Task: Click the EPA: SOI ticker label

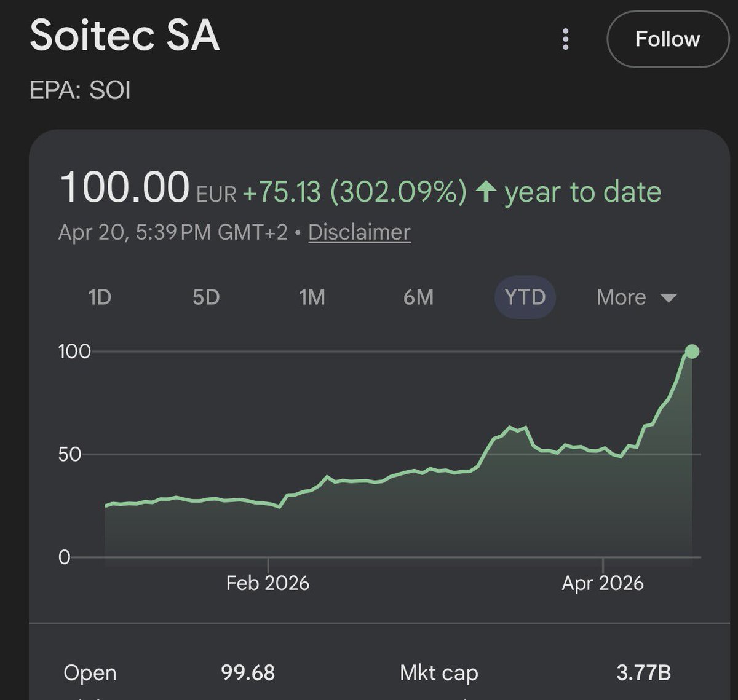Action: 80,90
